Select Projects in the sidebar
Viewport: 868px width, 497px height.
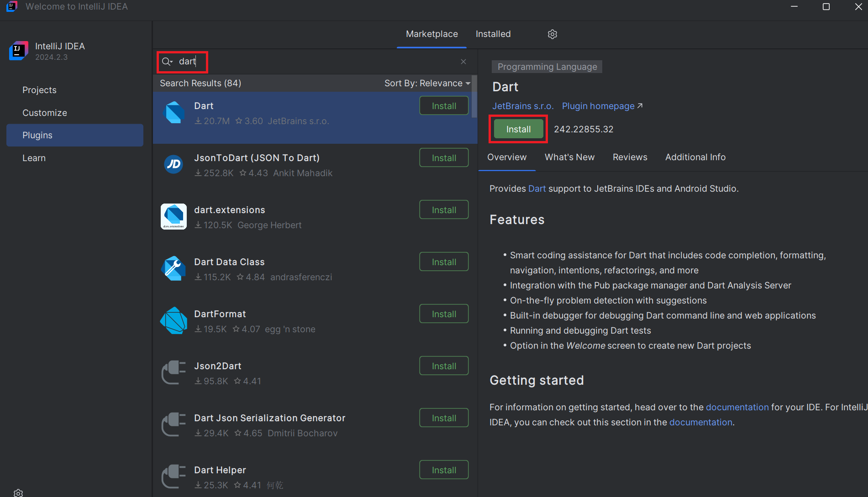coord(75,90)
